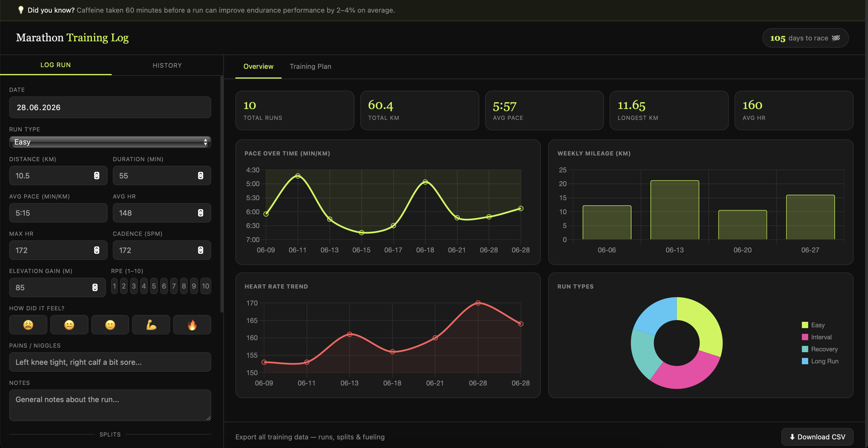Set RPE to 1
Image resolution: width=868 pixels, height=448 pixels.
point(114,286)
